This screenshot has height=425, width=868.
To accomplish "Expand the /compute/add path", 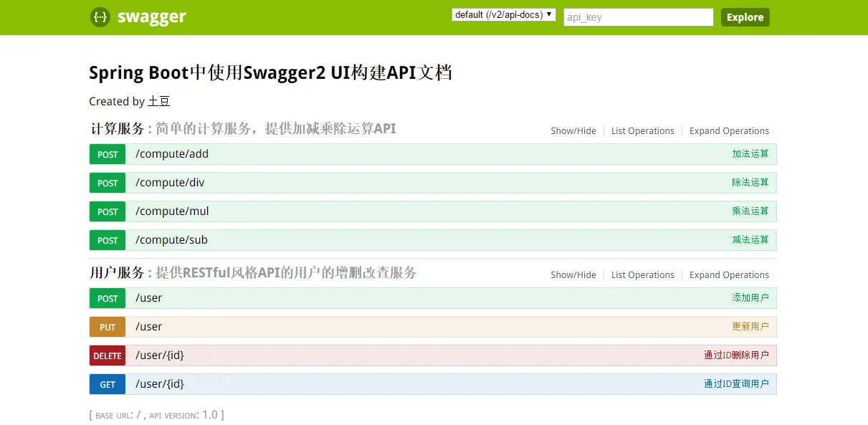I will [172, 154].
